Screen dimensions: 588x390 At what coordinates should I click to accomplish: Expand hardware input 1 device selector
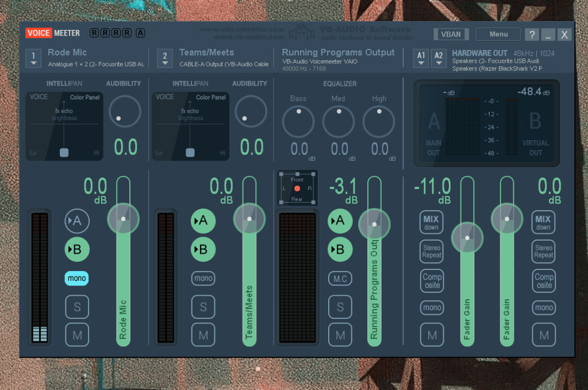(x=33, y=58)
